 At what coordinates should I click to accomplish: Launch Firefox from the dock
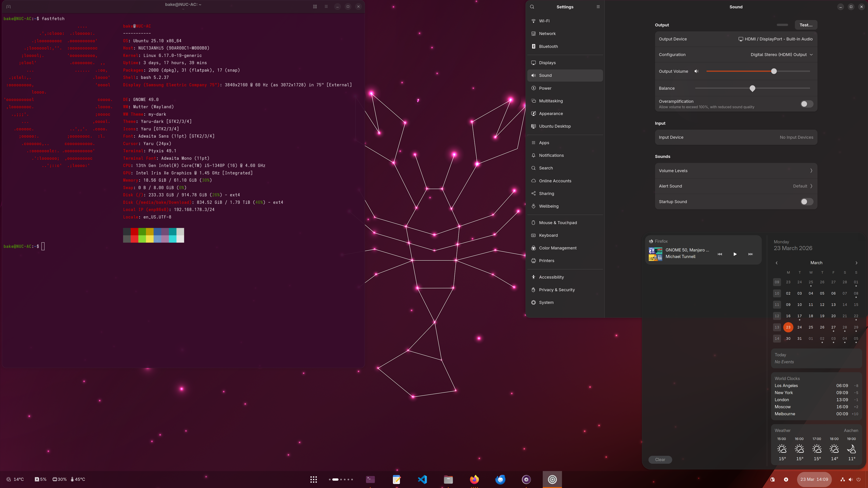click(474, 479)
